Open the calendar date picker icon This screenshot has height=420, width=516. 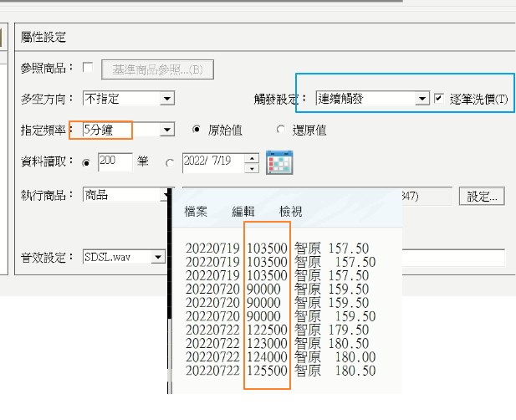pos(279,162)
